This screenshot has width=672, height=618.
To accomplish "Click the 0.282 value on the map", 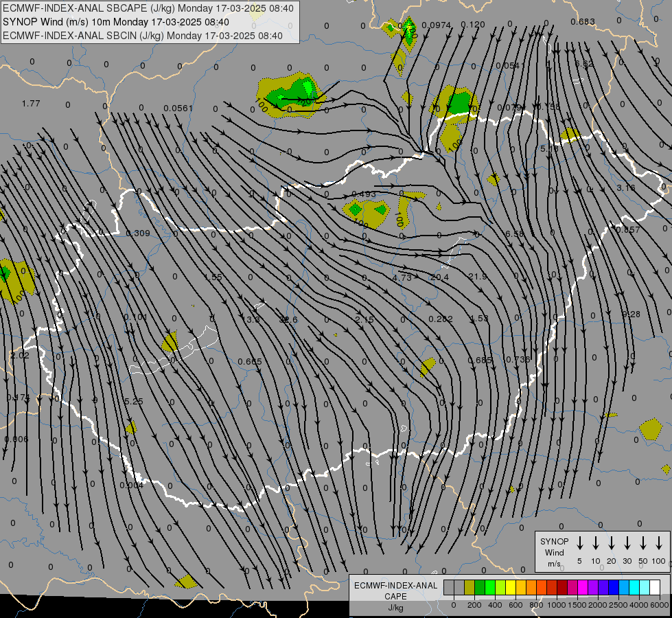I will pyautogui.click(x=441, y=319).
